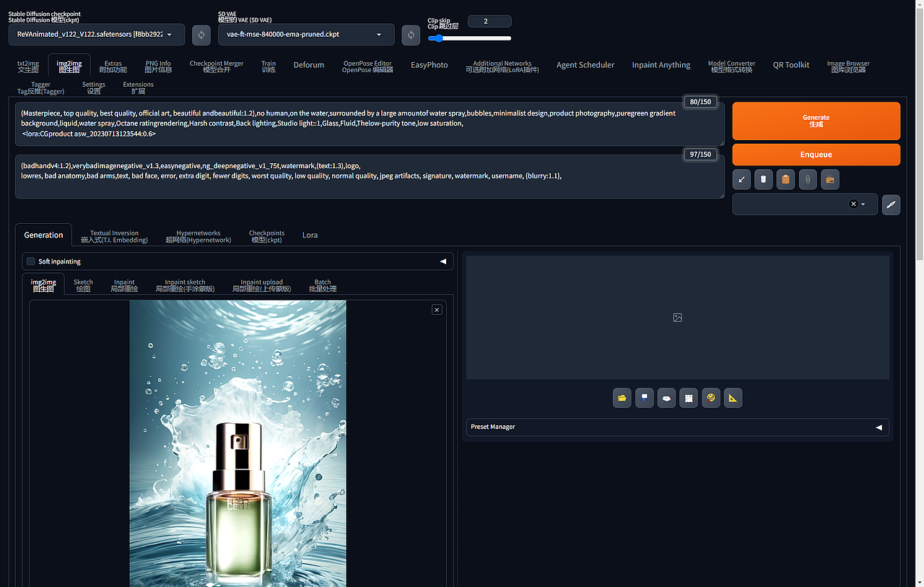The width and height of the screenshot is (924, 587).
Task: Switch to the Batch processing tab
Action: coord(323,285)
